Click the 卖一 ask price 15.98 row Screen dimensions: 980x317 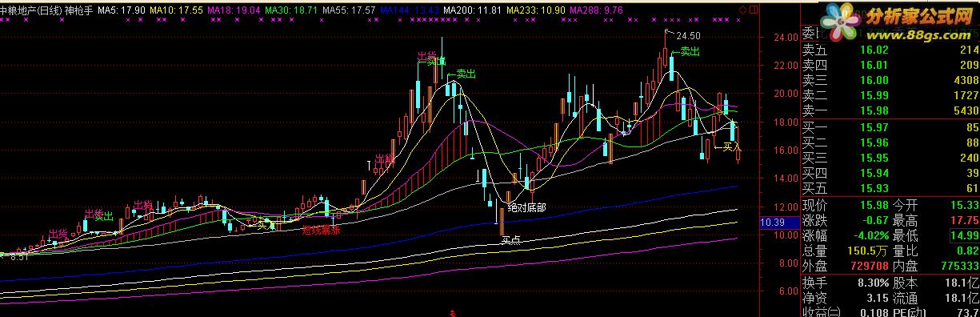pyautogui.click(x=890, y=110)
